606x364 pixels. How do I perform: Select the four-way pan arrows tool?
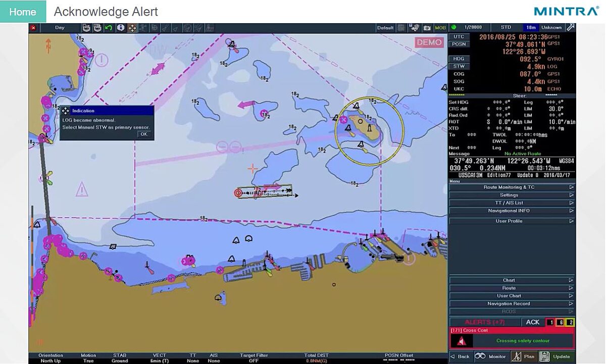[132, 28]
